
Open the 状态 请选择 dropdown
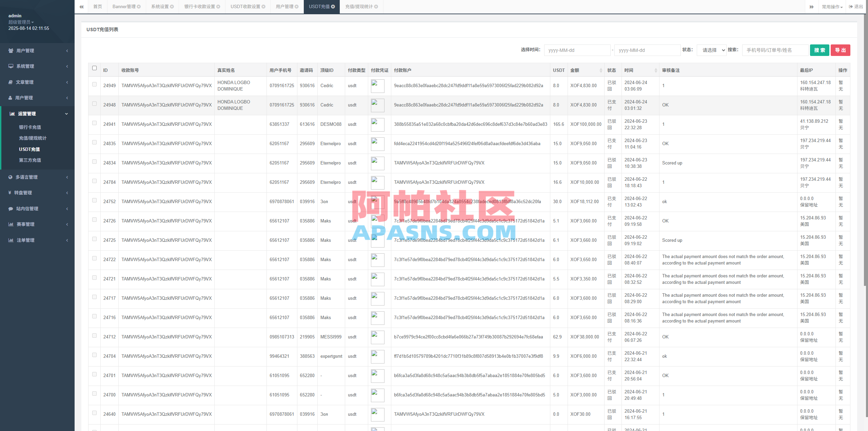[711, 50]
